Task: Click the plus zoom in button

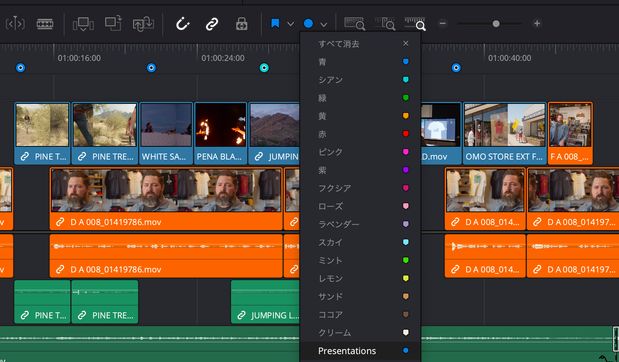Action: point(536,23)
